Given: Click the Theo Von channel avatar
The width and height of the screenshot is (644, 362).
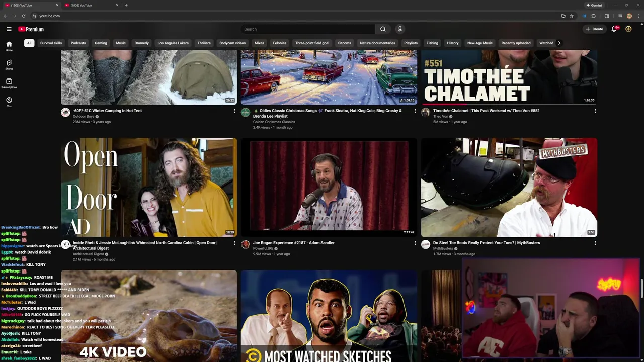Looking at the screenshot, I should click(426, 112).
